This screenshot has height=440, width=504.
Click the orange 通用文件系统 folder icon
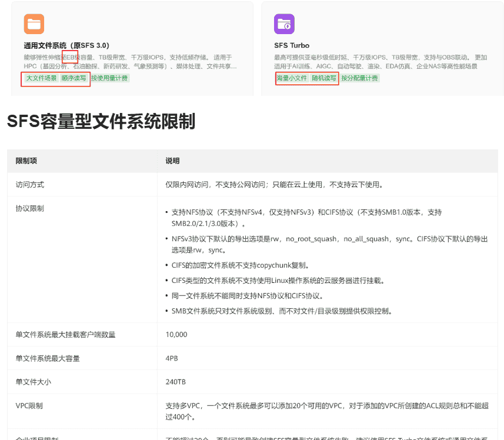click(x=33, y=24)
